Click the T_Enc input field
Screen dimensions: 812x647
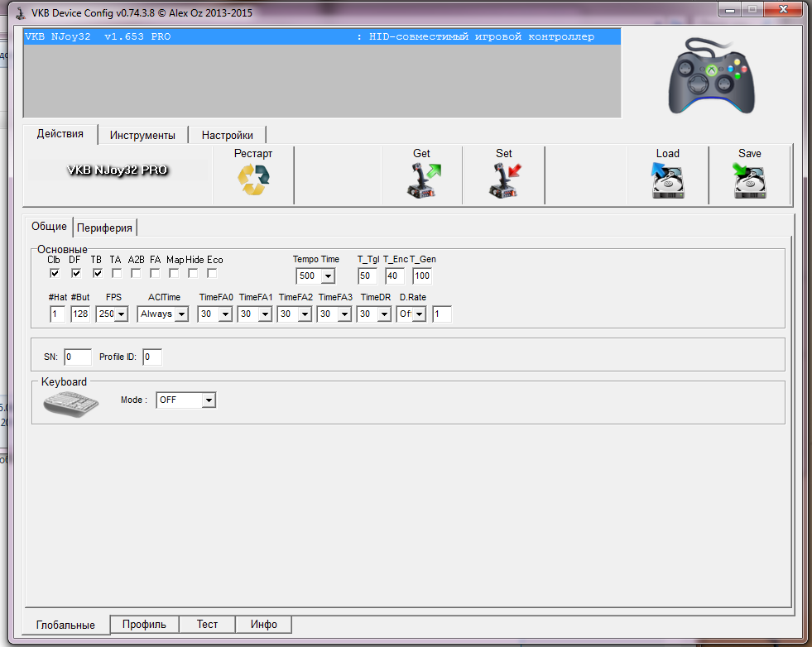point(395,276)
